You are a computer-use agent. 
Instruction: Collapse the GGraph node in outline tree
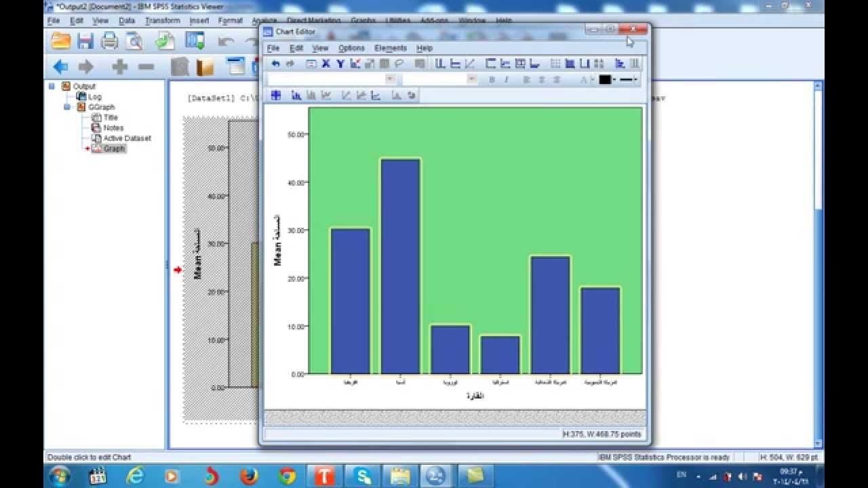click(67, 107)
